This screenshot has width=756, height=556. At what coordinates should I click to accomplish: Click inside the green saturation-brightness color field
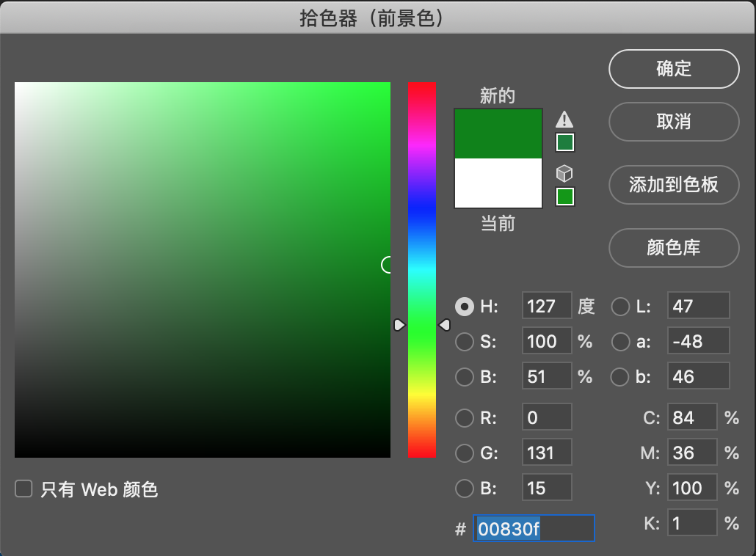203,269
